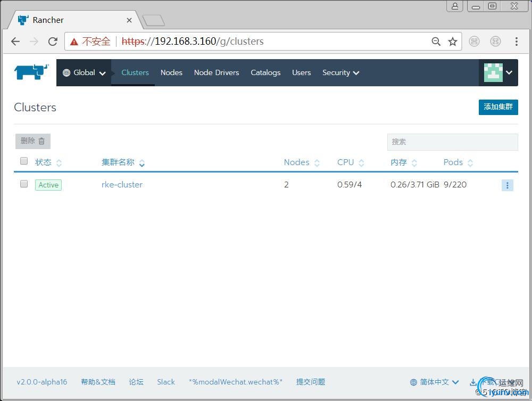
Task: Click the Nodes count 2
Action: tap(286, 184)
